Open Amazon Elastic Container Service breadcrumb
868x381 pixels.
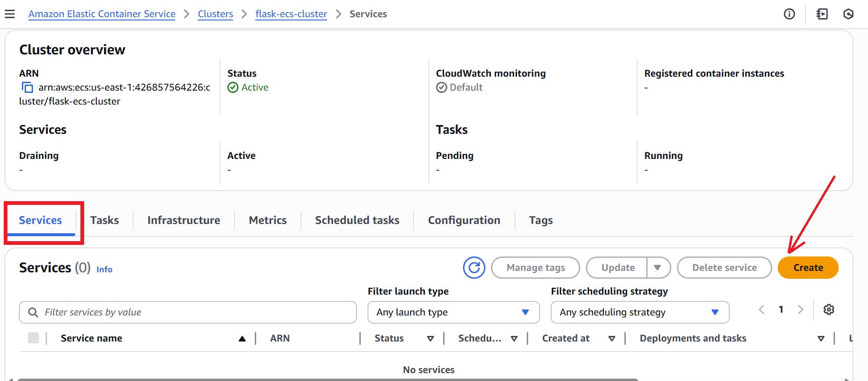pos(102,14)
